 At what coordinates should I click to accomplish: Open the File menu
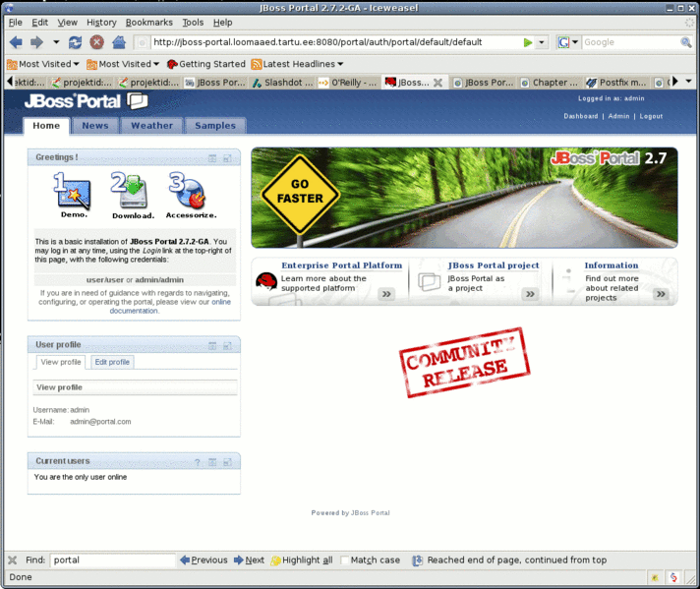click(x=15, y=23)
